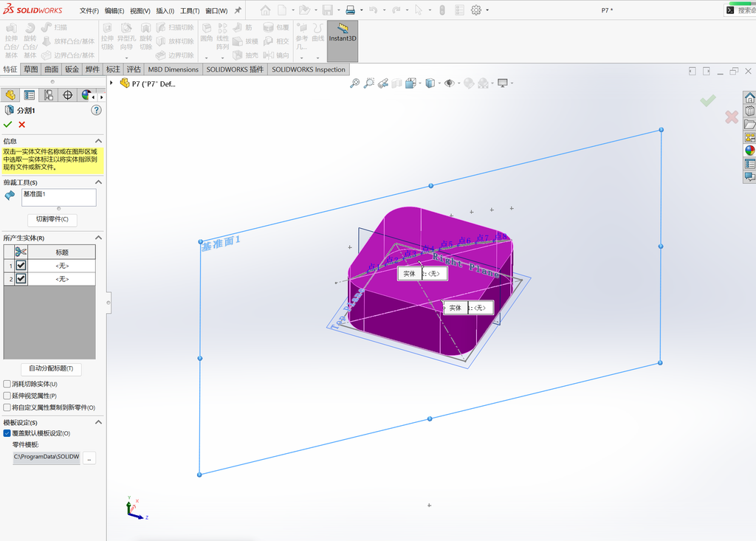Click the Section View icon
Screen dimensions: 756x541
(396, 83)
